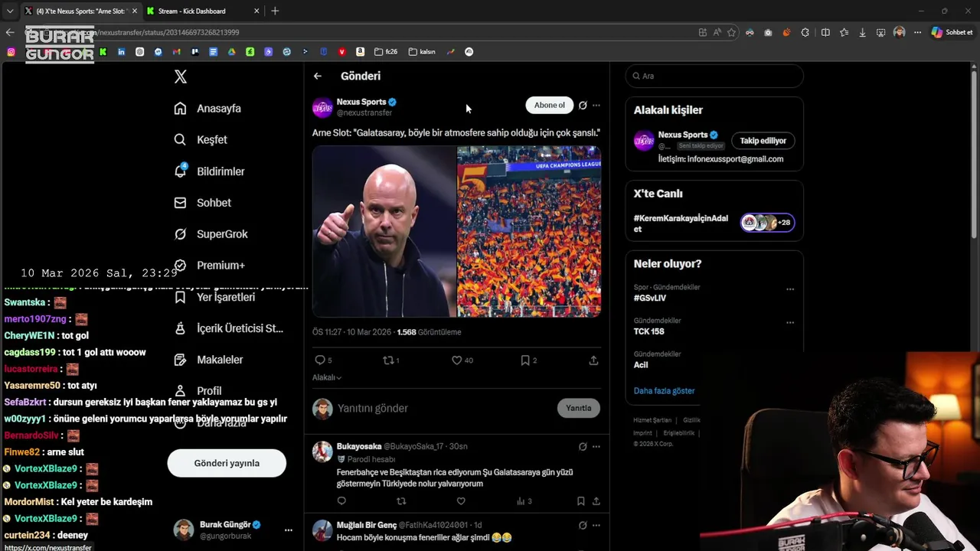
Task: Open the Amazon bookmark in the bookmarks bar
Action: (x=360, y=52)
